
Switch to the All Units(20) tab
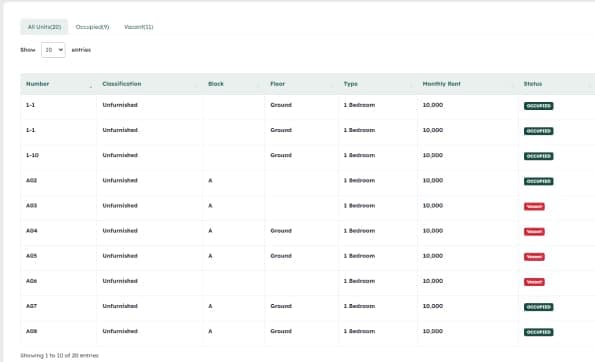click(44, 27)
